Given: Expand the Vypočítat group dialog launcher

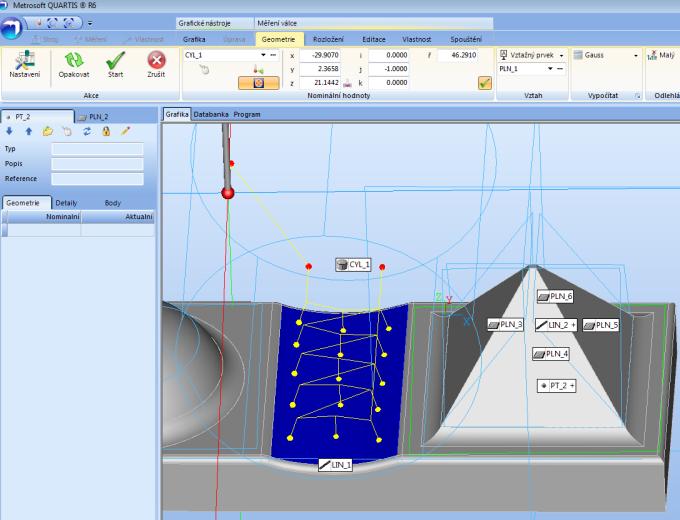Looking at the screenshot, I should 638,96.
